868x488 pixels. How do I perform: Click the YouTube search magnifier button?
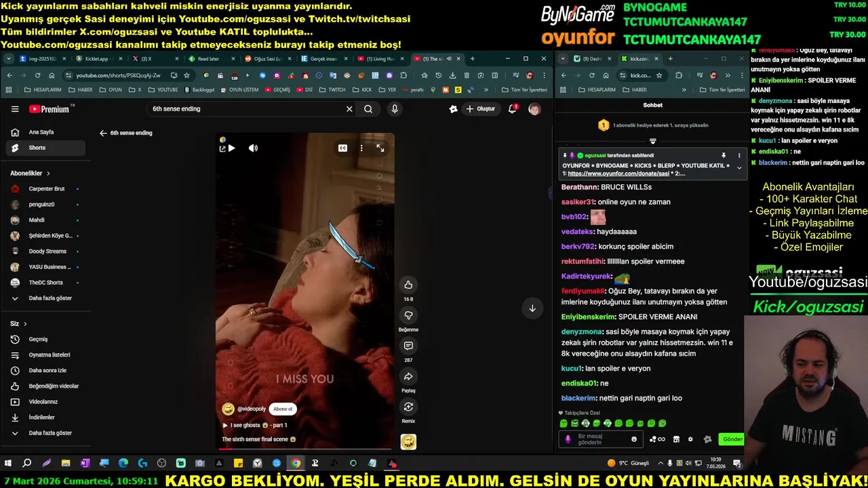pyautogui.click(x=368, y=108)
